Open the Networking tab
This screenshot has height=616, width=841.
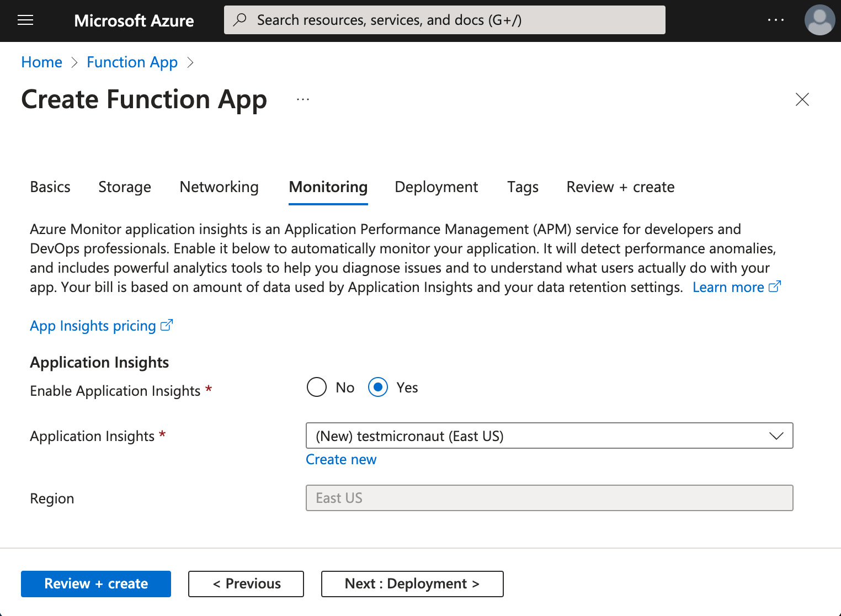tap(219, 187)
